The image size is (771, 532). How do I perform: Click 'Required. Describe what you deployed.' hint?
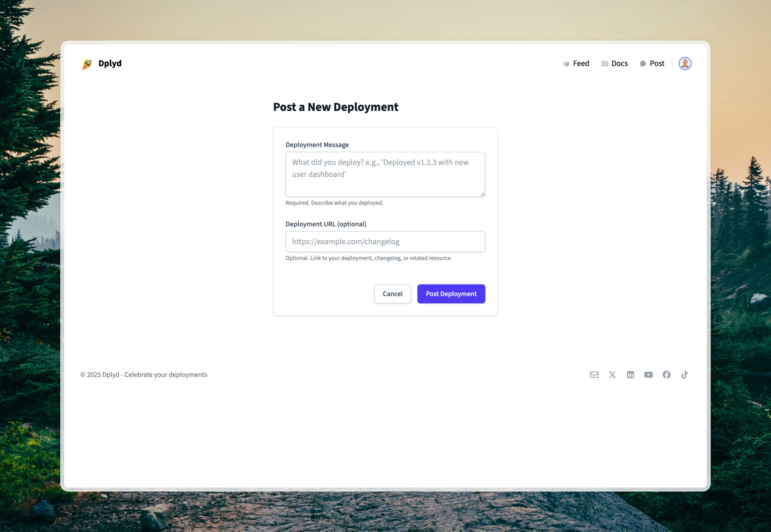click(334, 203)
